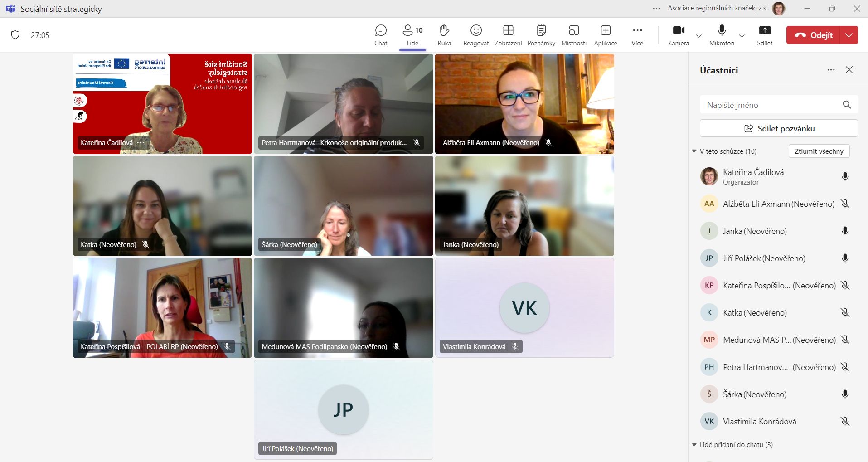Open Více more actions menu

(x=637, y=35)
